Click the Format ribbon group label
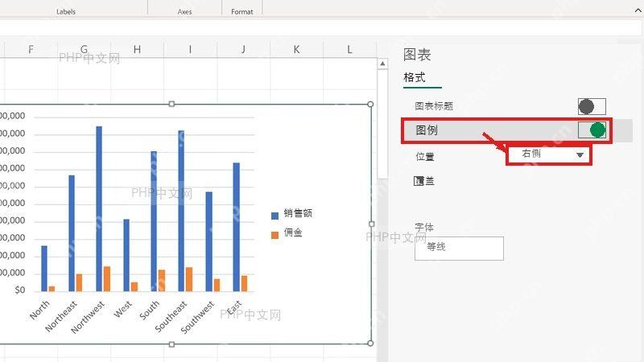Screen dimensions: 644x362 pyautogui.click(x=242, y=12)
